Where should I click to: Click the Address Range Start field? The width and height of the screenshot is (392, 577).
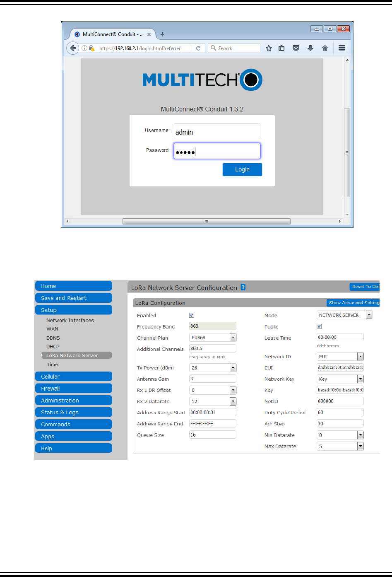coord(213,413)
